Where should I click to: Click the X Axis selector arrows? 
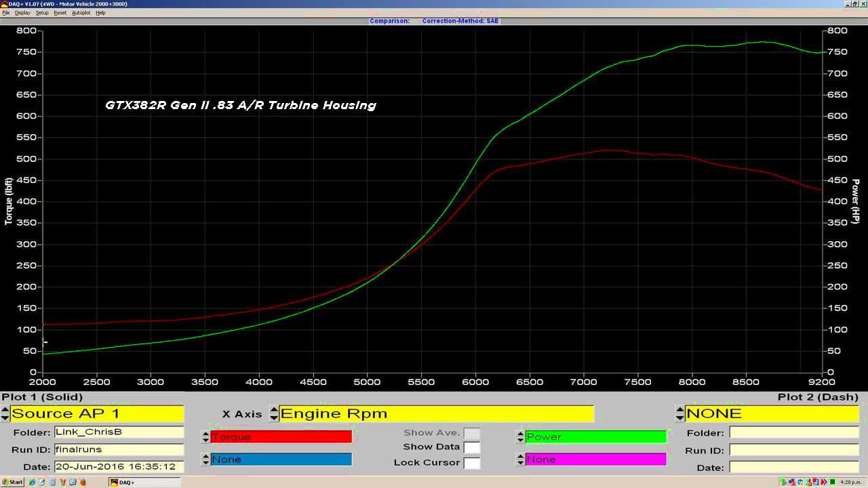pyautogui.click(x=274, y=413)
